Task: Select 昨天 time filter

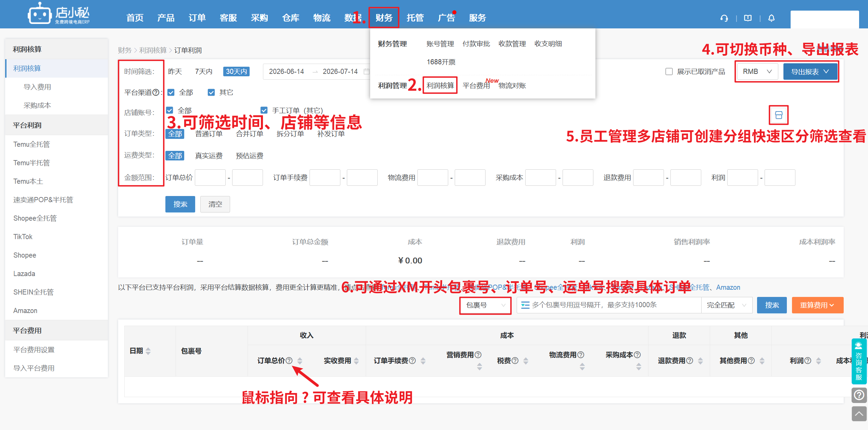Action: [175, 71]
